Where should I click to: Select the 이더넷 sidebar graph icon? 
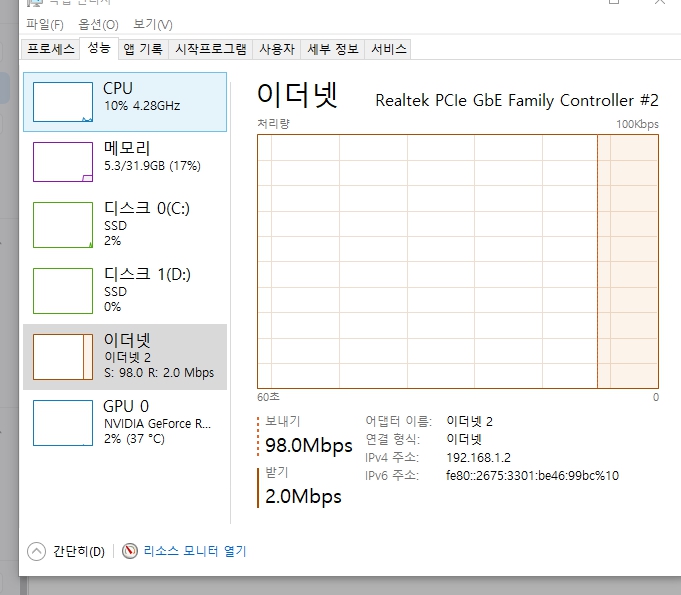tap(63, 356)
